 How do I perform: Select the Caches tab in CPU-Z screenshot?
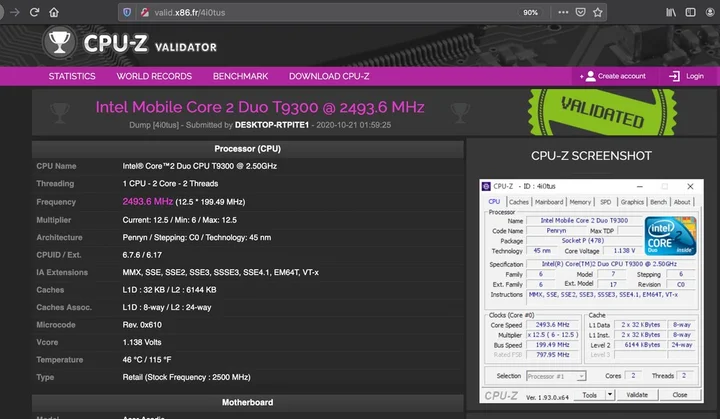(519, 202)
